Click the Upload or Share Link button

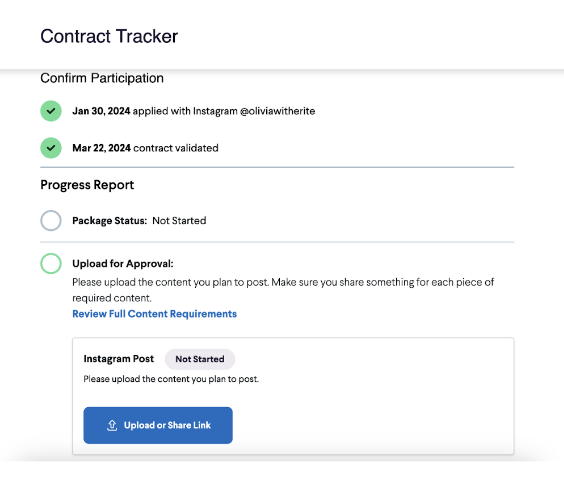pyautogui.click(x=158, y=425)
